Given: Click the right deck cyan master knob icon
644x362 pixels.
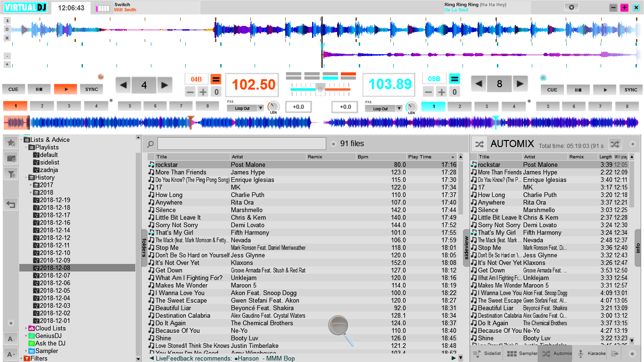Looking at the screenshot, I should pyautogui.click(x=543, y=78).
